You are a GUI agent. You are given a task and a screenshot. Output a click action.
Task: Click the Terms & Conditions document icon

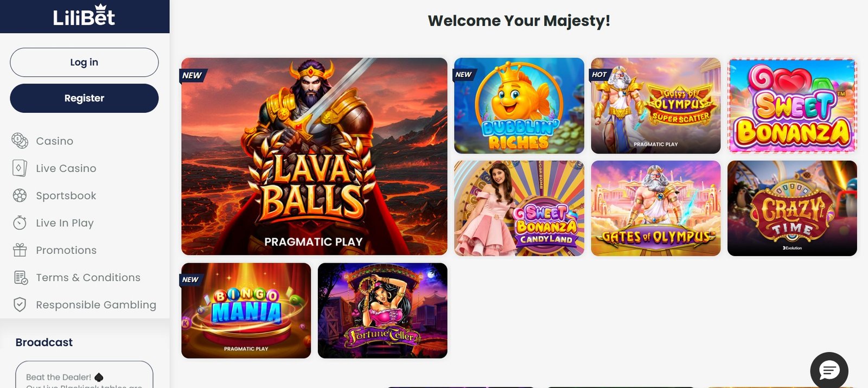tap(21, 277)
